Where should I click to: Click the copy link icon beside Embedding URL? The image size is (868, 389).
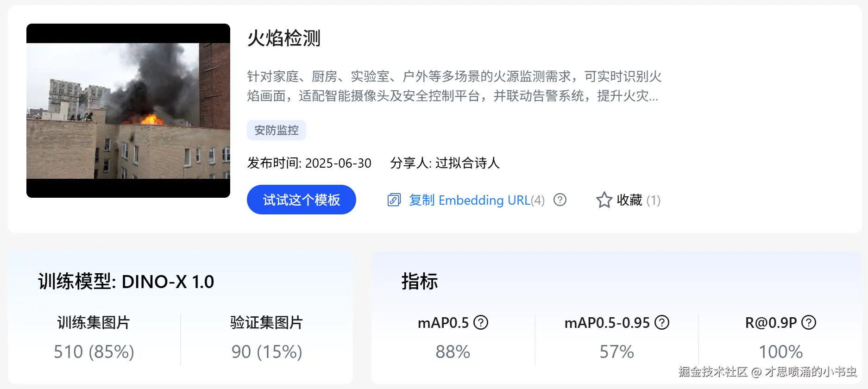coord(394,200)
